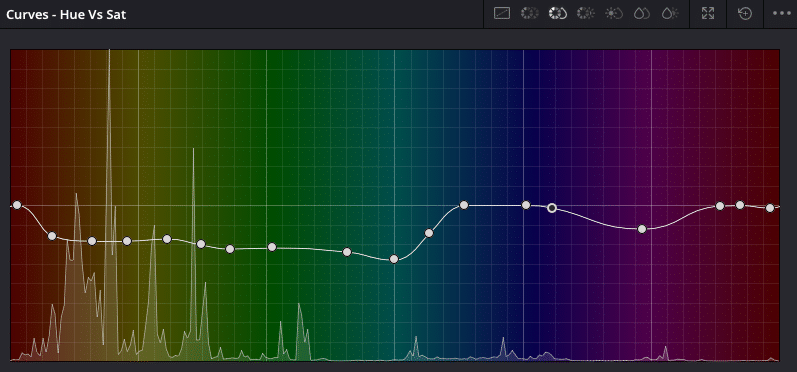Viewport: 797px width, 372px height.
Task: Open the three-dot options menu
Action: coord(782,13)
